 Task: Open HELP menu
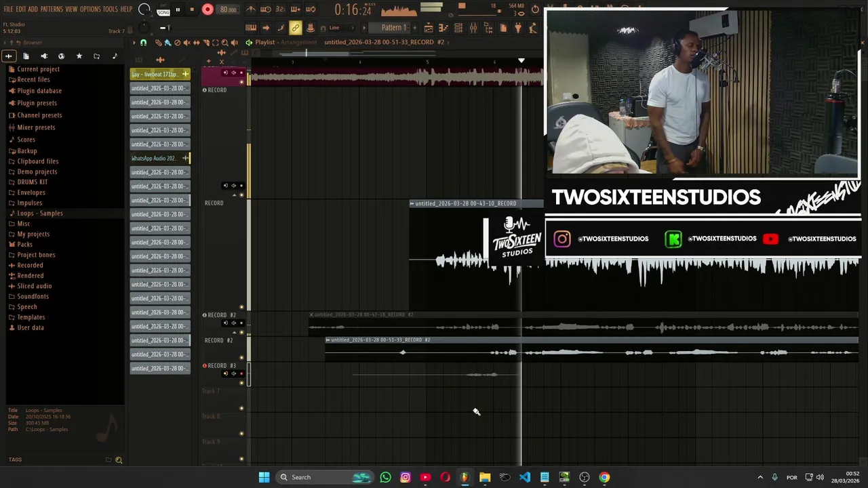pos(126,9)
